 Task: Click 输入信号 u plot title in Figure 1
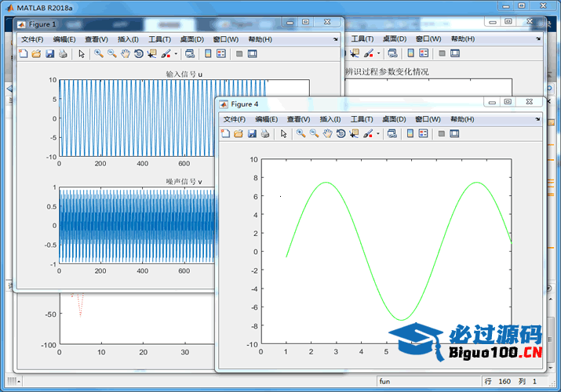click(184, 74)
